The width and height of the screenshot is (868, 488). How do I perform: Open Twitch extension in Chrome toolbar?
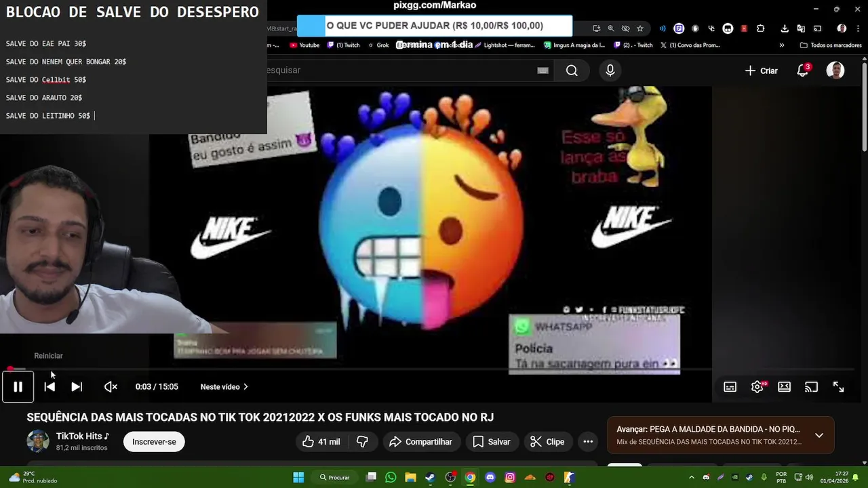click(679, 28)
